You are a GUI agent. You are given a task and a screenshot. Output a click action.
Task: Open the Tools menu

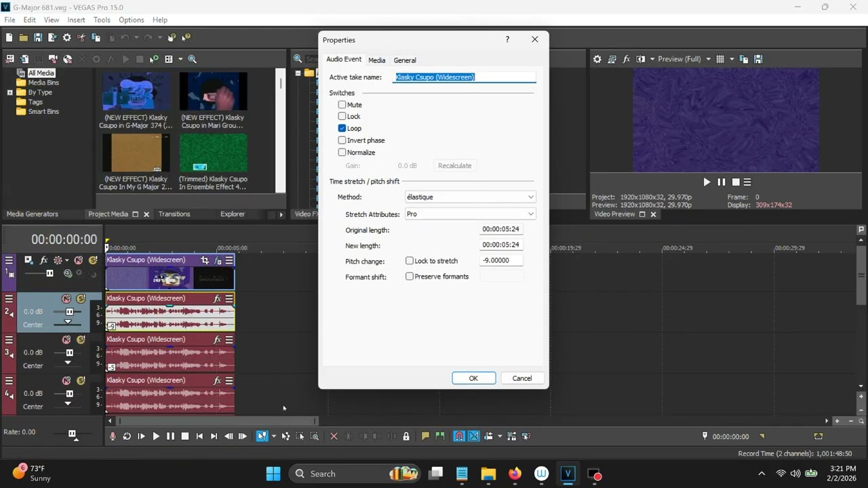(102, 20)
